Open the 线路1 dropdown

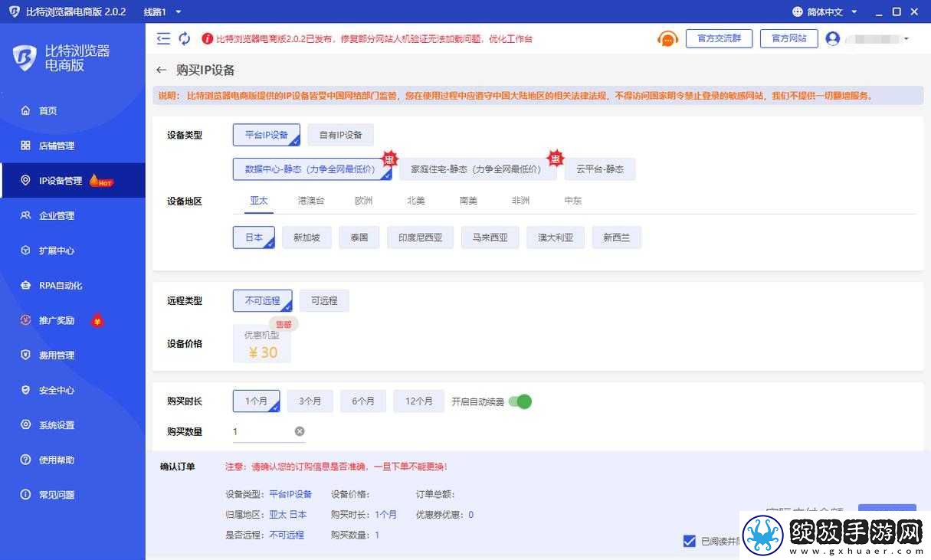coord(162,11)
